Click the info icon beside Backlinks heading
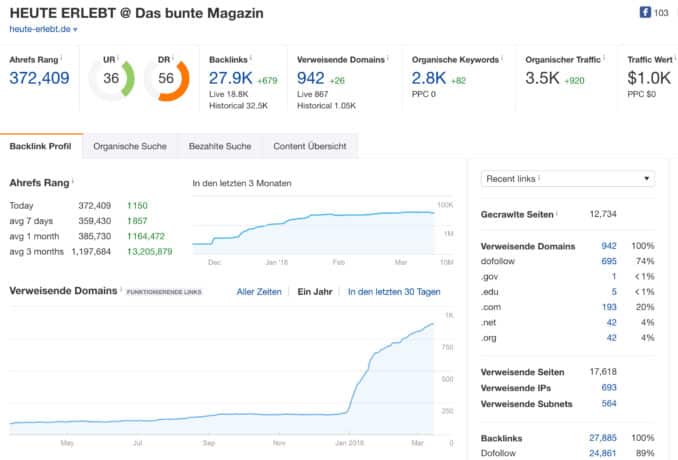Viewport: 678px width, 460px height. tap(251, 58)
